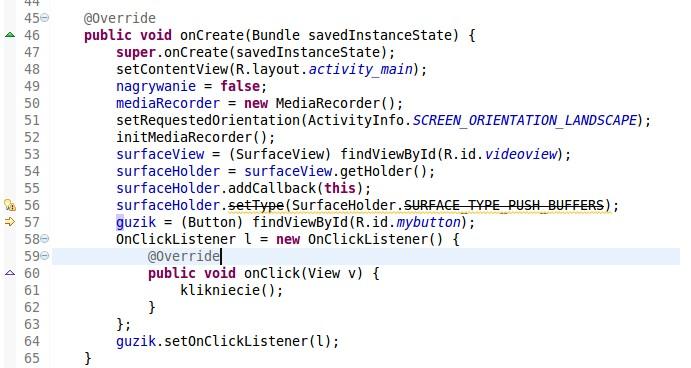Click the mediaRecorder field on line 50
This screenshot has height=368, width=691.
[168, 104]
